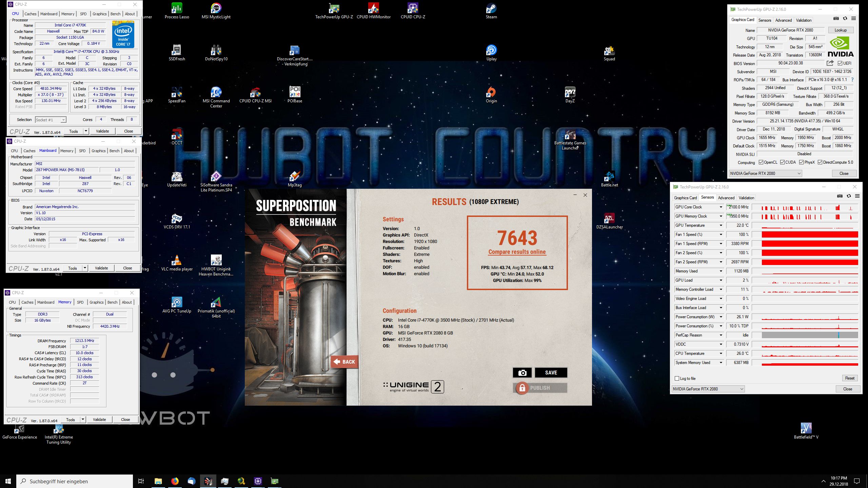This screenshot has width=868, height=488.
Task: Expand Tools dropdown arrow in CPU-Z CPU window
Action: (x=86, y=131)
